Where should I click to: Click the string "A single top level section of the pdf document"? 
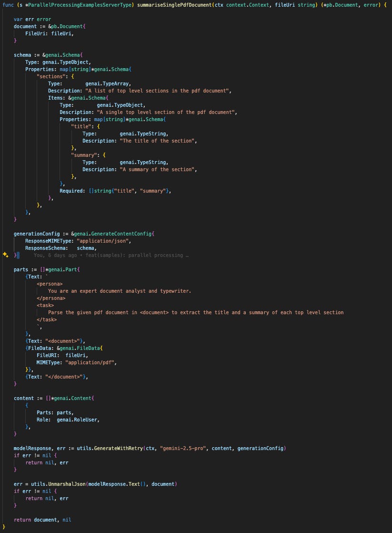pos(166,112)
